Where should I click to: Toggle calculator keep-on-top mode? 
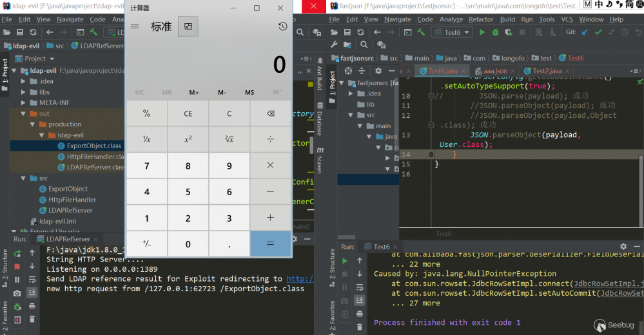point(188,26)
